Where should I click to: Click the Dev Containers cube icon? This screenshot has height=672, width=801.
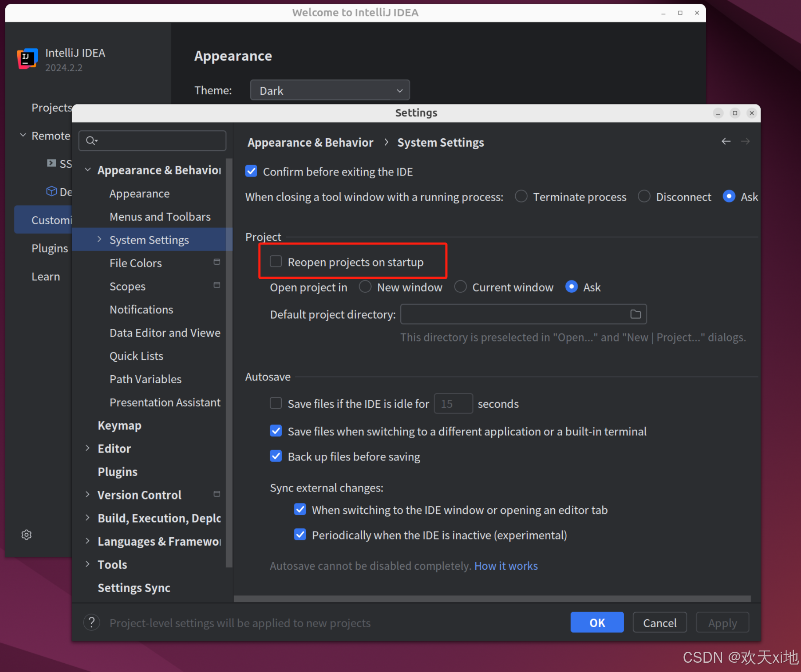point(52,191)
